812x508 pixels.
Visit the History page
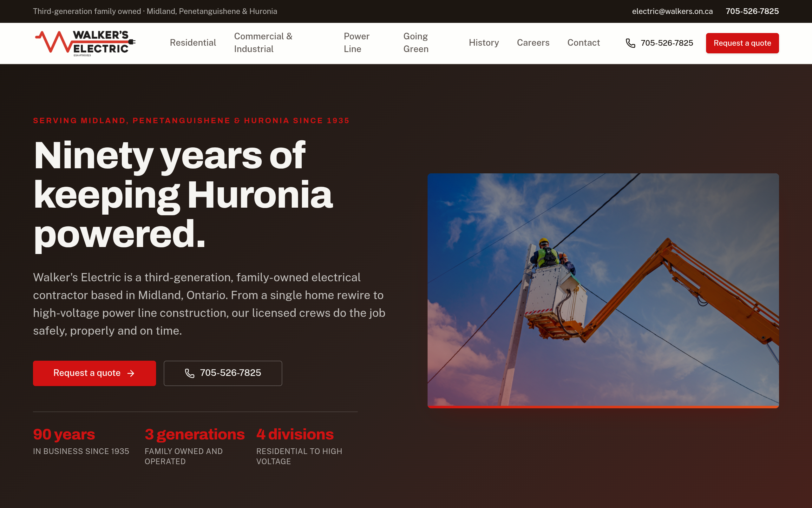point(484,43)
